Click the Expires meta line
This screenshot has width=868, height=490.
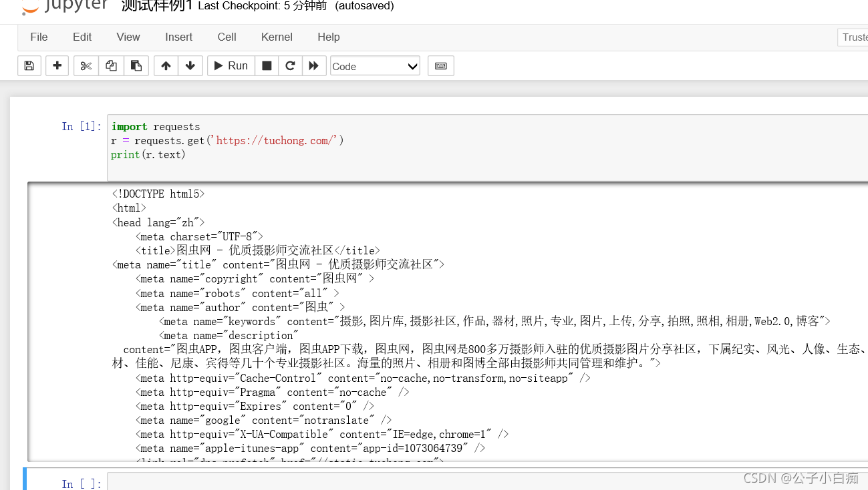click(x=255, y=406)
